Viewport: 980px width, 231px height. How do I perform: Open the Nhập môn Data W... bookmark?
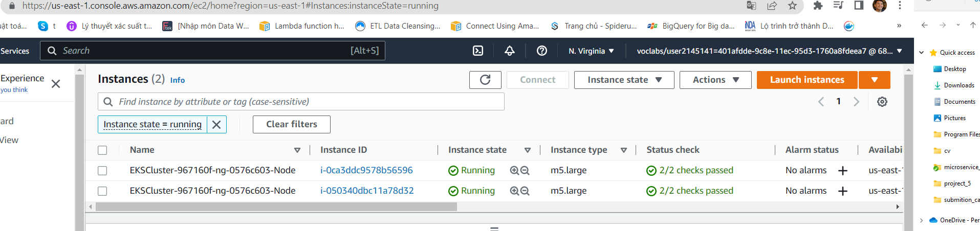(206, 26)
